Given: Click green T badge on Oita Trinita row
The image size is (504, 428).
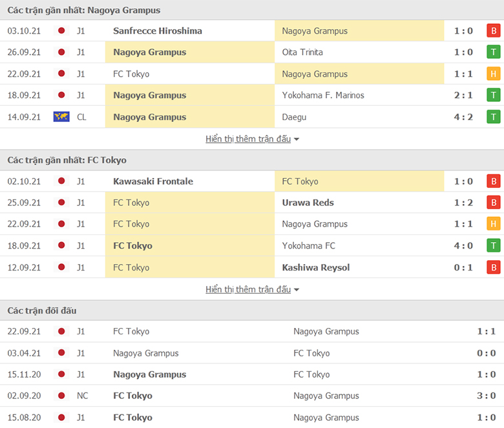Looking at the screenshot, I should (x=494, y=52).
